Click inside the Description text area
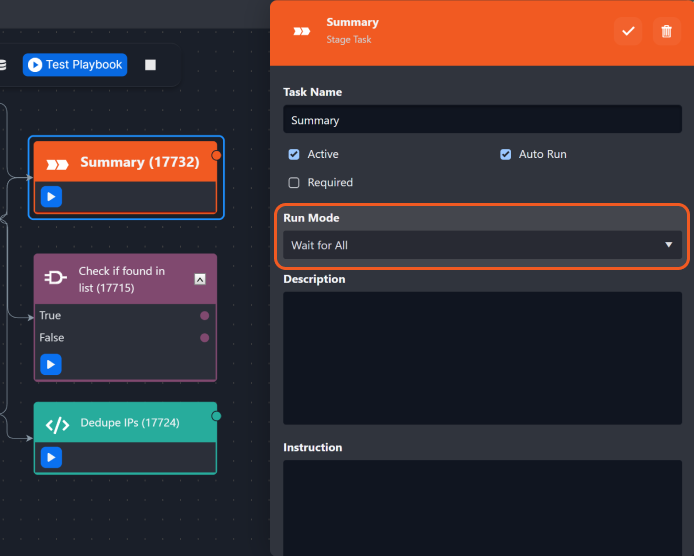Viewport: 694px width, 556px height. [482, 358]
